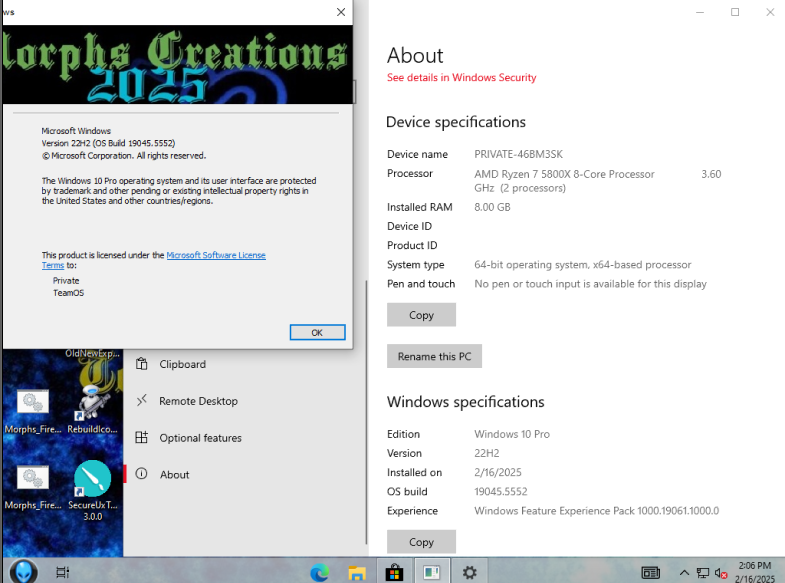Screen dimensions: 785x583
Task: Maximize the Settings window
Action: (x=735, y=12)
